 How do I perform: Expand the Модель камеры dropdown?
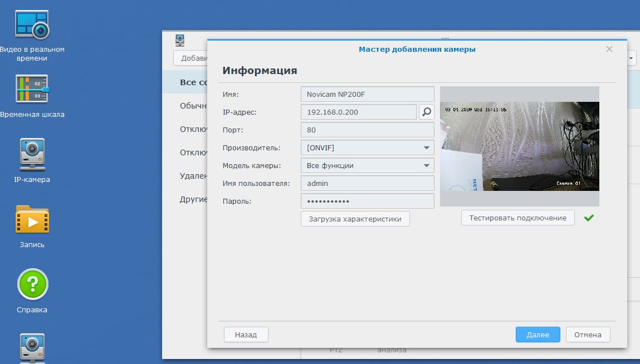tap(368, 165)
